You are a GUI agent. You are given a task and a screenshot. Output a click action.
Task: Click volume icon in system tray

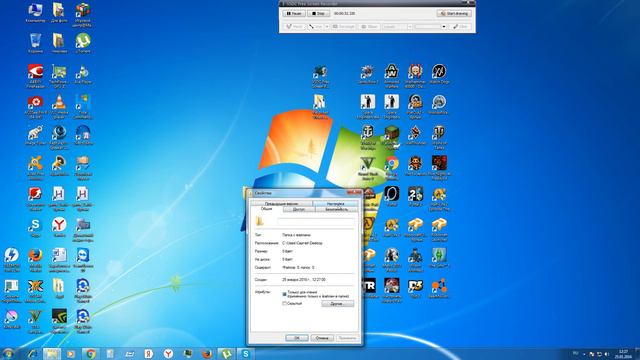[x=607, y=354]
